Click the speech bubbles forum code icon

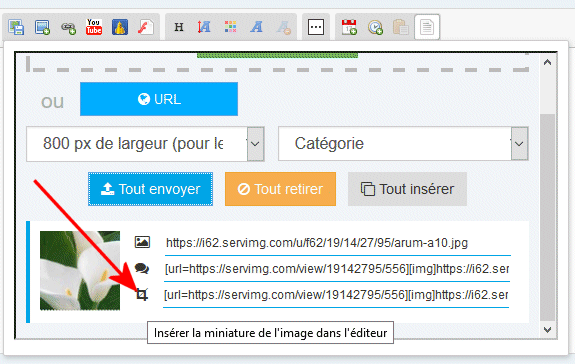pyautogui.click(x=142, y=268)
